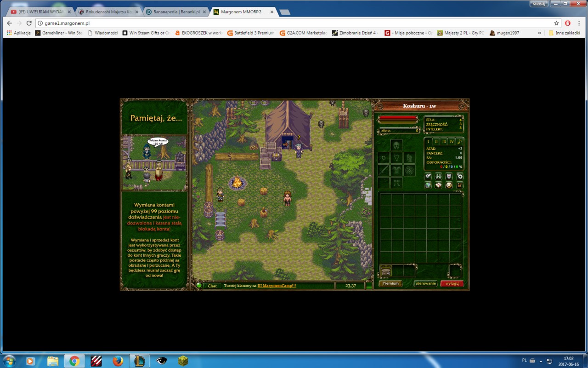Screen dimensions: 588x368
Task: Click the bag slot below the inventory
Action: (x=386, y=270)
